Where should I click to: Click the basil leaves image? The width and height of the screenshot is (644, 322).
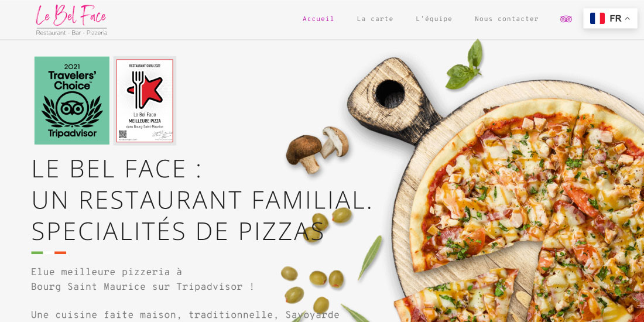pyautogui.click(x=465, y=64)
